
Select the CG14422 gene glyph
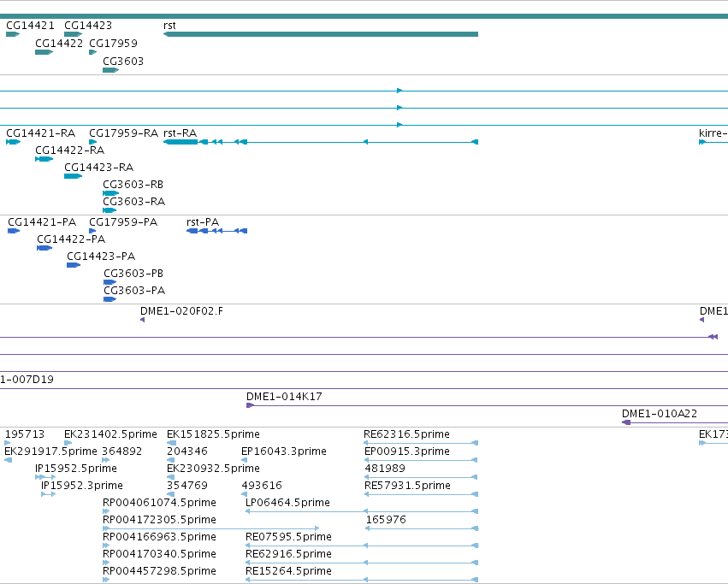pyautogui.click(x=44, y=52)
